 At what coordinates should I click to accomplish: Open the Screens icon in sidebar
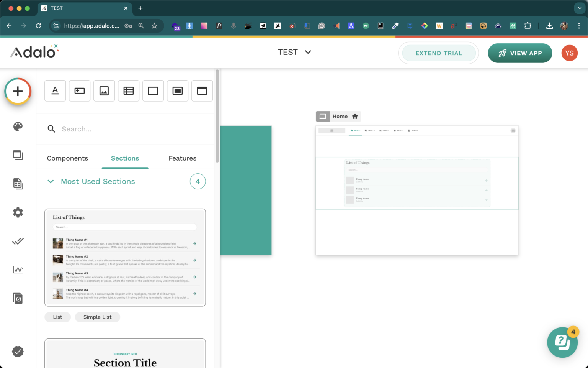click(x=18, y=155)
